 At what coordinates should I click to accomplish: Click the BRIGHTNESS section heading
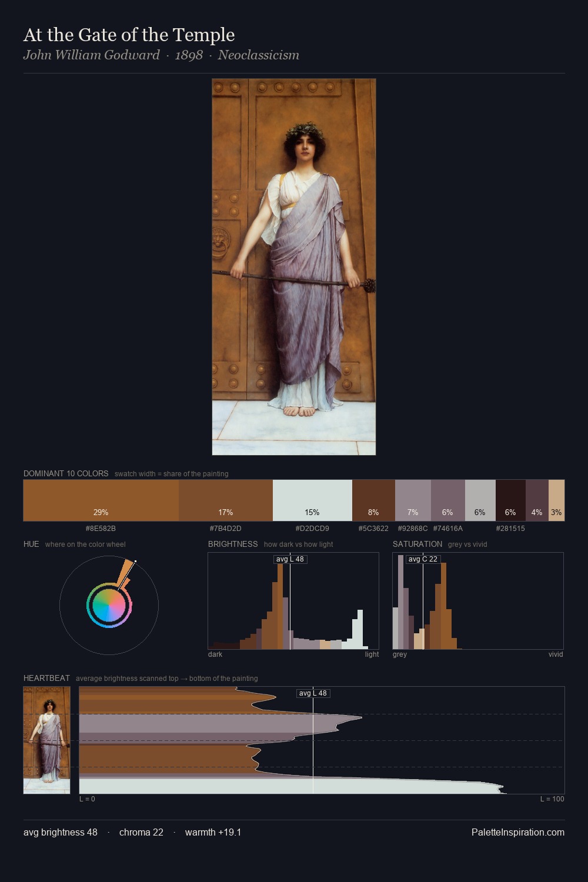point(233,544)
